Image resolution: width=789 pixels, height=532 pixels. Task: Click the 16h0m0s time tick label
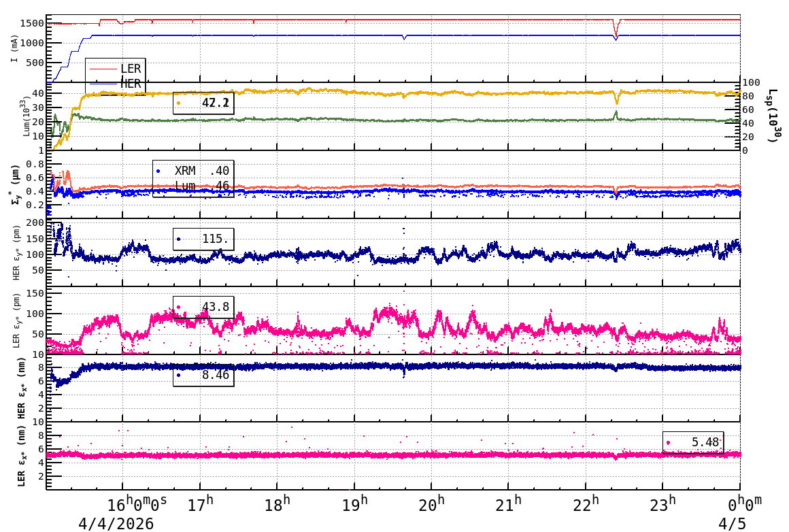[138, 504]
